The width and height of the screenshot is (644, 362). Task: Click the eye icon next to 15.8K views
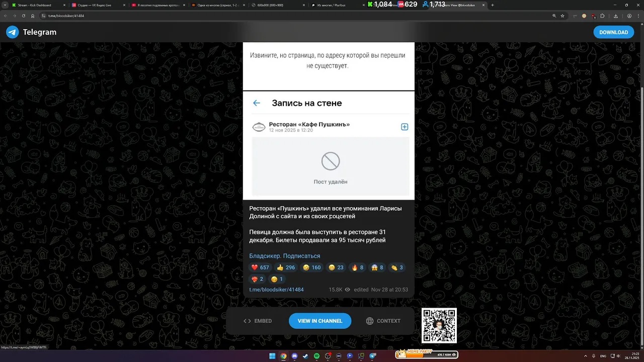347,290
